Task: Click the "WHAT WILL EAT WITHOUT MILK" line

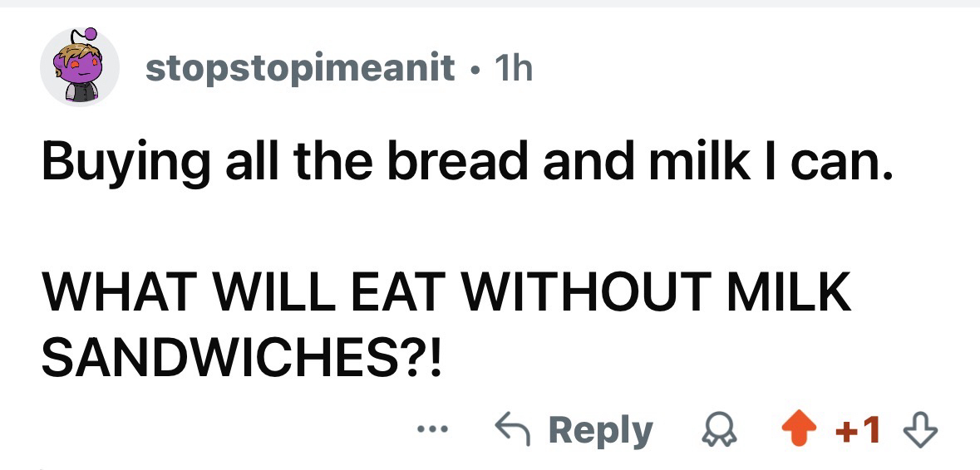Action: click(x=446, y=296)
